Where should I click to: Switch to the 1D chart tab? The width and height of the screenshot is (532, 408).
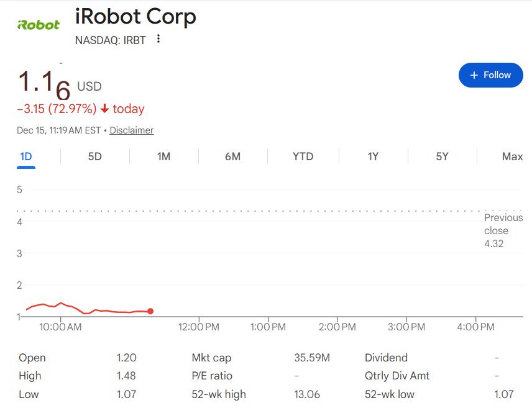point(25,156)
